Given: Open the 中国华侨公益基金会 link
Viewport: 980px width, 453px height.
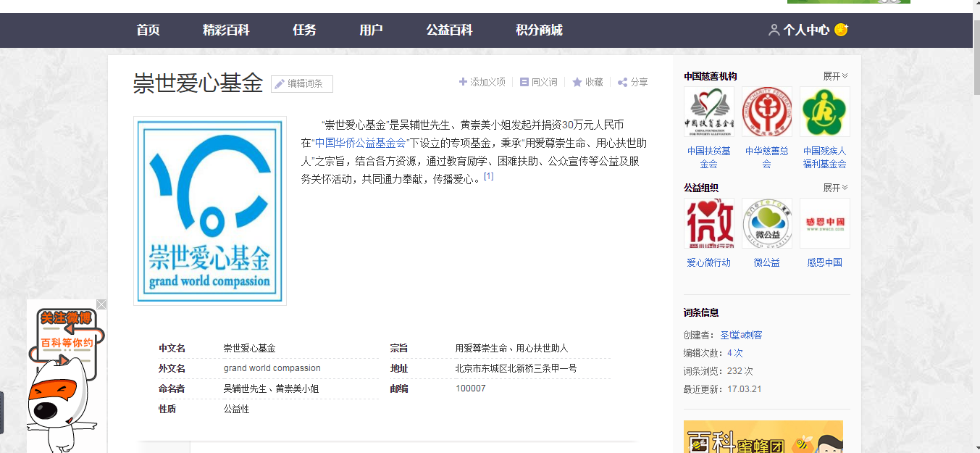Looking at the screenshot, I should 360,143.
